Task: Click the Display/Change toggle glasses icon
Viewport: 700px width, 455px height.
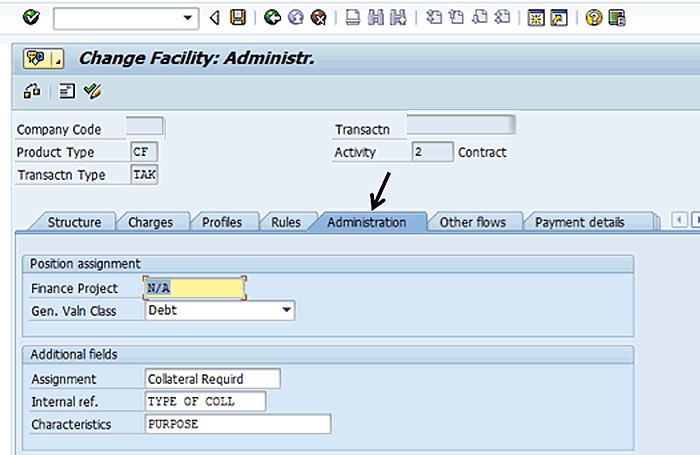Action: point(32,91)
